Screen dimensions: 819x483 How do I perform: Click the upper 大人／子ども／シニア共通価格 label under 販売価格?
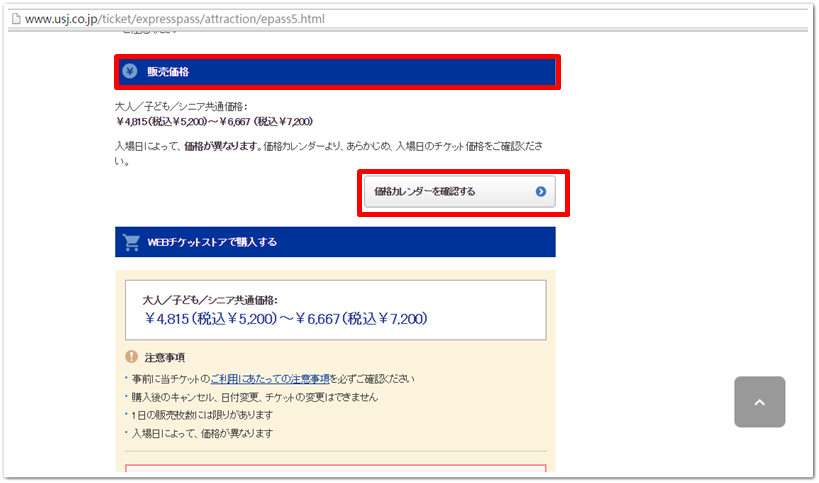pyautogui.click(x=181, y=107)
